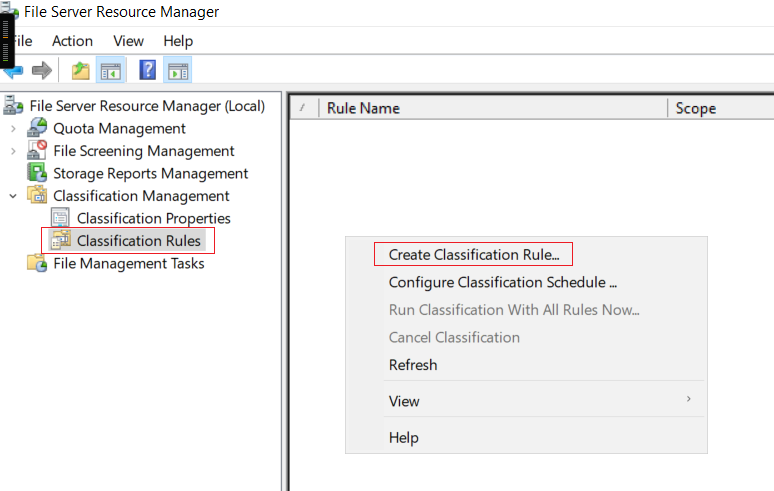Click the Storage Reports Management icon
The height and width of the screenshot is (491, 774).
pyautogui.click(x=37, y=173)
